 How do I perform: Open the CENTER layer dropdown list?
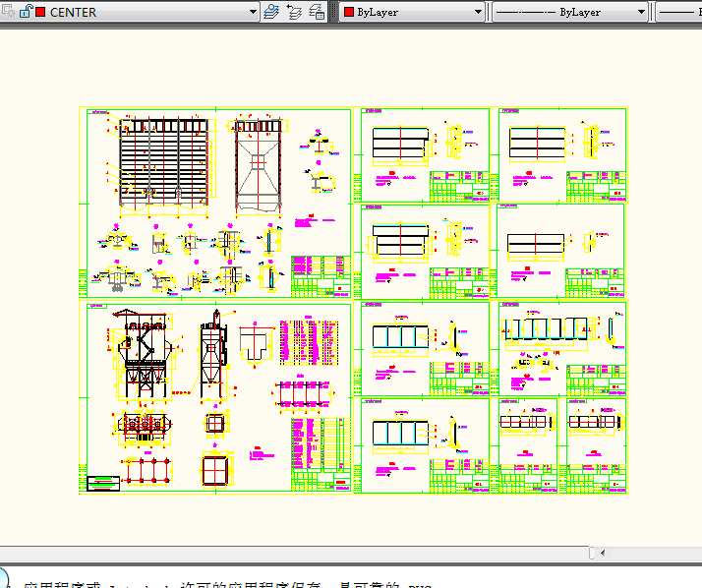(x=253, y=12)
